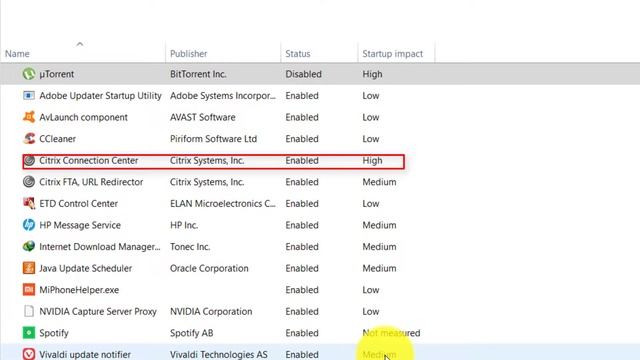
Task: Click the Medium impact of HP Message Service
Action: pyautogui.click(x=379, y=225)
